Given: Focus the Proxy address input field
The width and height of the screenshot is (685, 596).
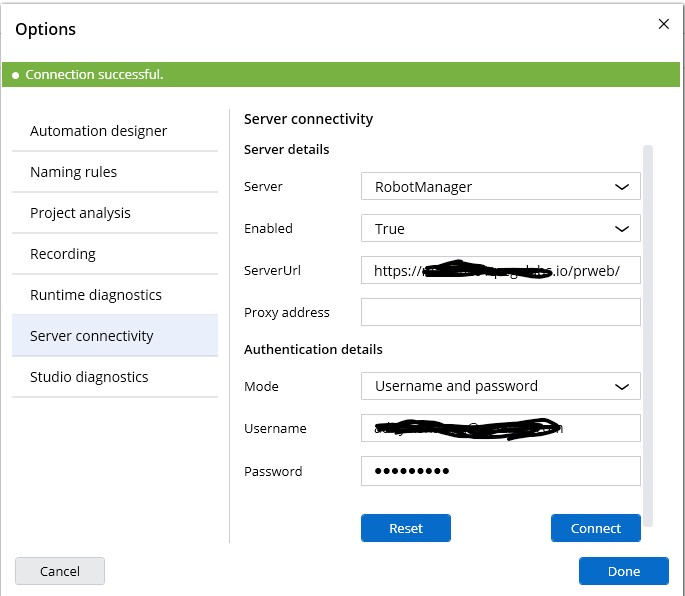Looking at the screenshot, I should pos(500,313).
